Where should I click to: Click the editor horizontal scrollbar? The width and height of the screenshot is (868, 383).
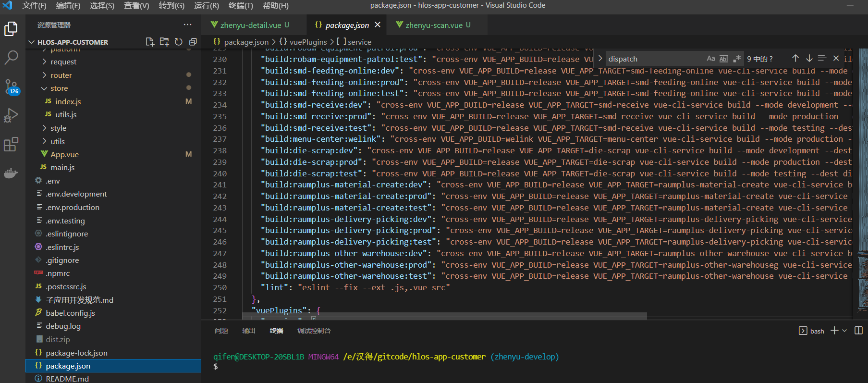(444, 315)
